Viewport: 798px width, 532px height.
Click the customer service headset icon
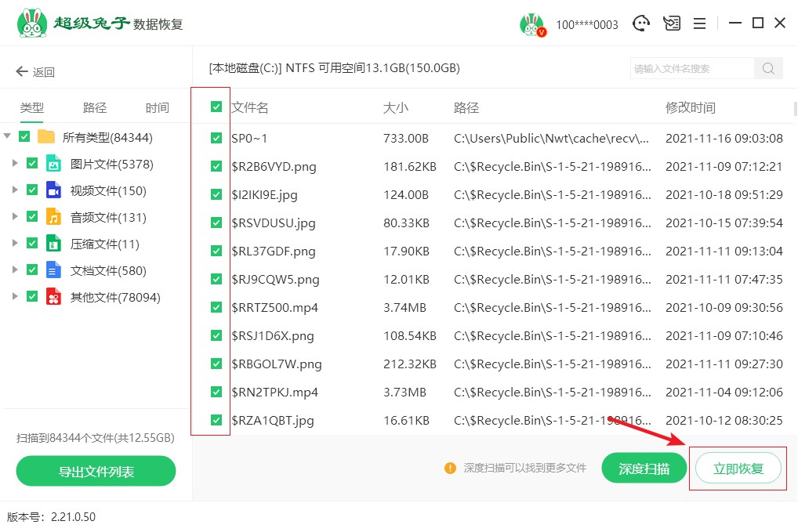(642, 24)
